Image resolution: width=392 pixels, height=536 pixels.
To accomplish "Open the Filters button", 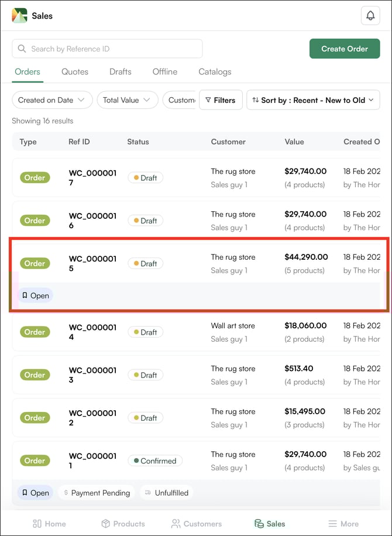I will [x=221, y=100].
